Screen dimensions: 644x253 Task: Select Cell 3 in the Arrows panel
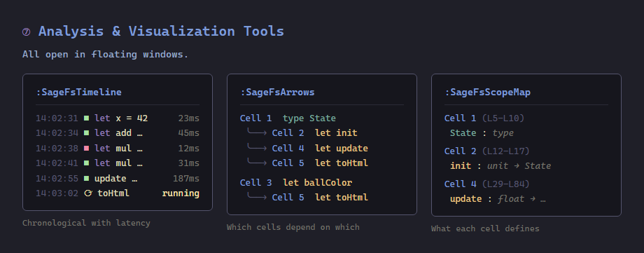click(256, 183)
